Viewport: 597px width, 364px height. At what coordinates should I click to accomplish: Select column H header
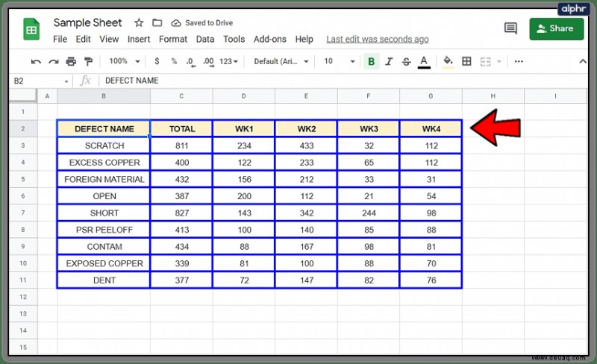(493, 96)
